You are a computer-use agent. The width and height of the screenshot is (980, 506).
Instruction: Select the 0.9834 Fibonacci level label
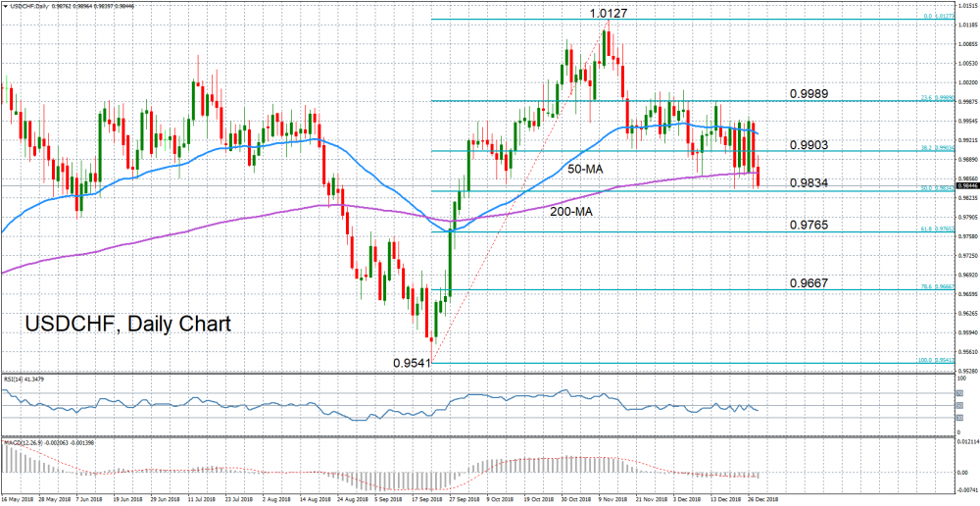pos(810,182)
